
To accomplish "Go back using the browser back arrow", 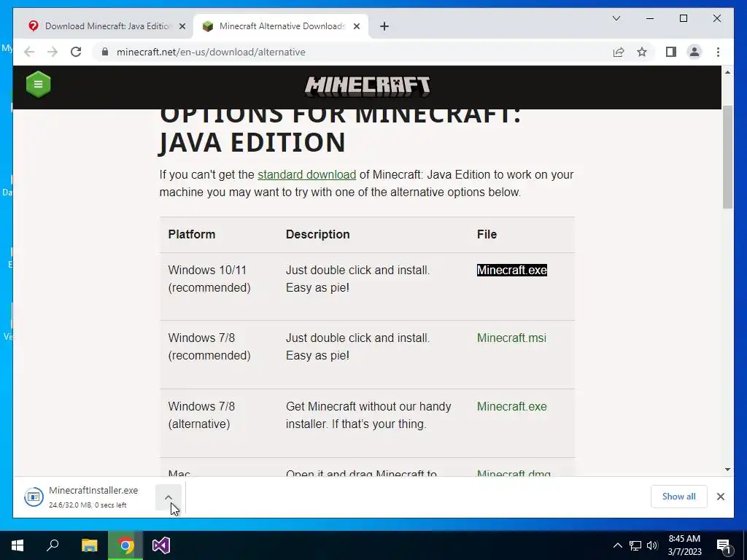I will (x=29, y=52).
